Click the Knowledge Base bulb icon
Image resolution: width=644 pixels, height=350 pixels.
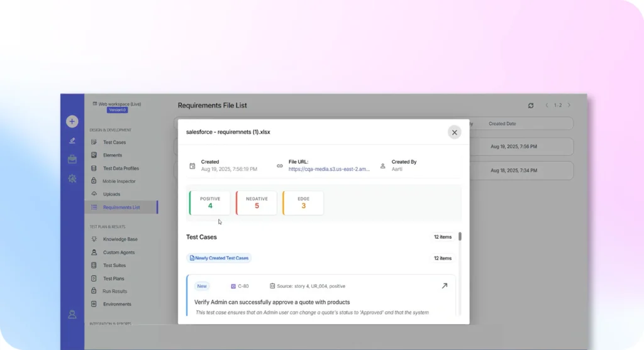click(94, 239)
